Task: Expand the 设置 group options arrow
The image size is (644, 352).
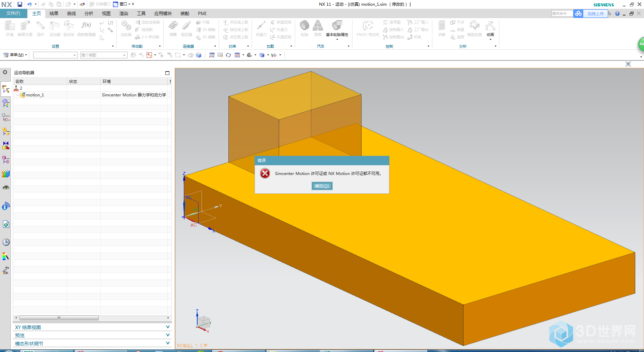Action: (113, 46)
